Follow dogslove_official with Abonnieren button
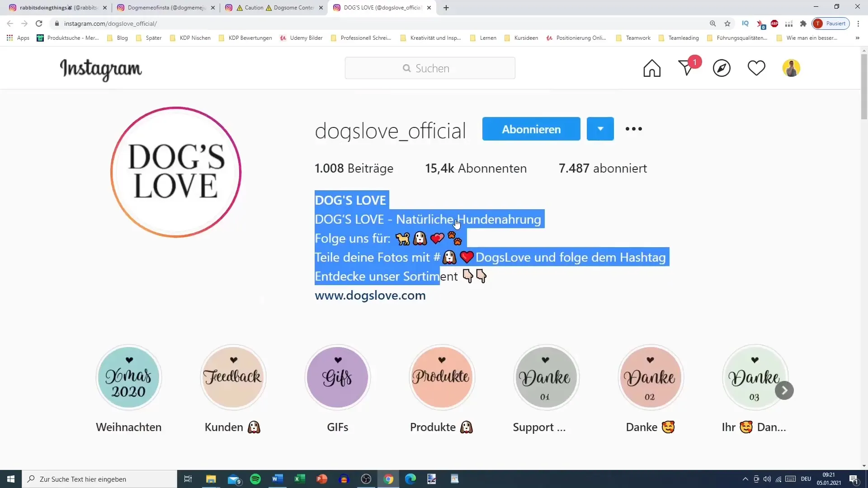 click(531, 129)
